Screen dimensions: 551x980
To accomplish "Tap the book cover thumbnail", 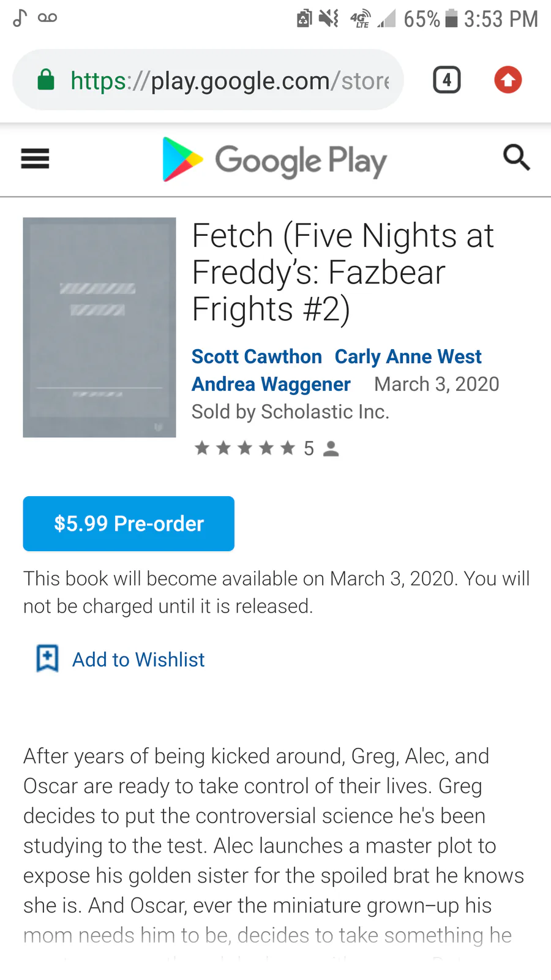I will (99, 328).
